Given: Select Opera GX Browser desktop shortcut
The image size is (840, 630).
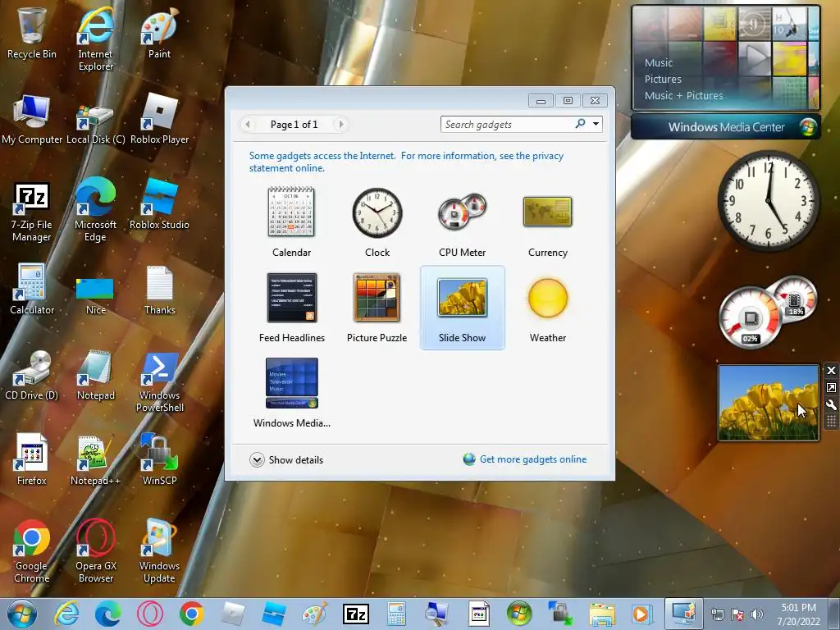Looking at the screenshot, I should click(95, 552).
